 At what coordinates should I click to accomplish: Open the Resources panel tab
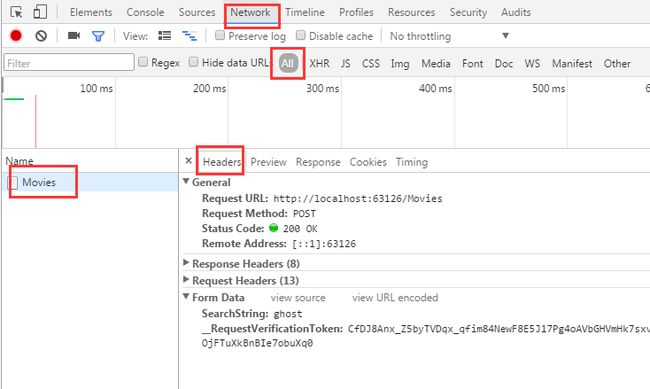tap(411, 12)
